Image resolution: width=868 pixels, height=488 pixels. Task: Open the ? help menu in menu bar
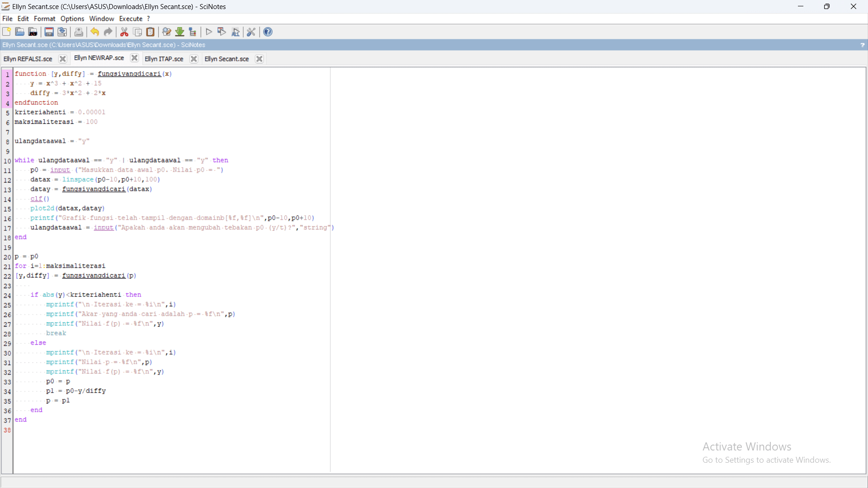click(x=148, y=19)
